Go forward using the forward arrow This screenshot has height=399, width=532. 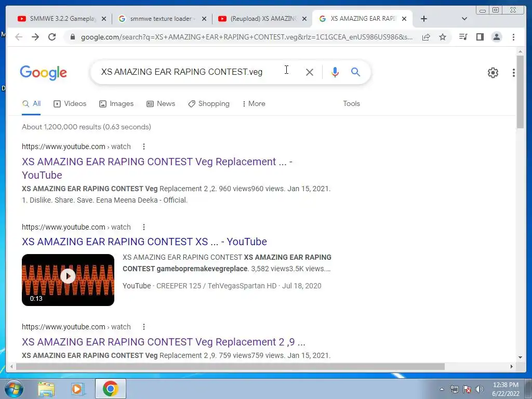(x=35, y=37)
